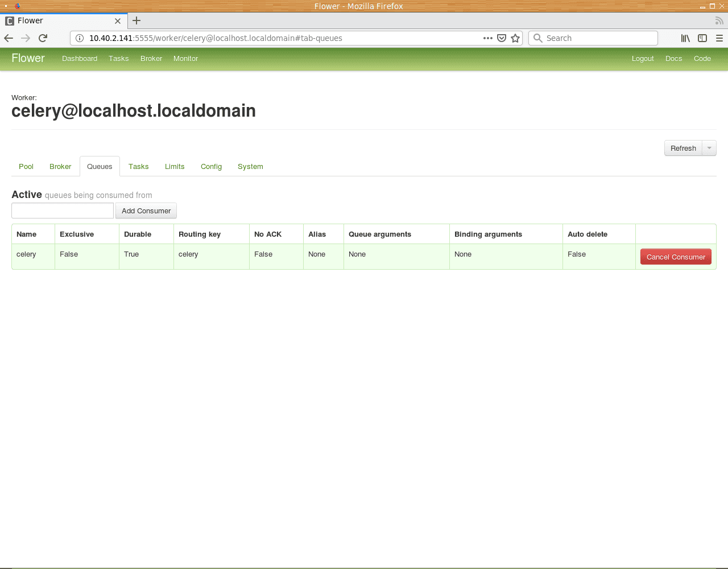Show the Config tab
The height and width of the screenshot is (569, 728).
[211, 167]
